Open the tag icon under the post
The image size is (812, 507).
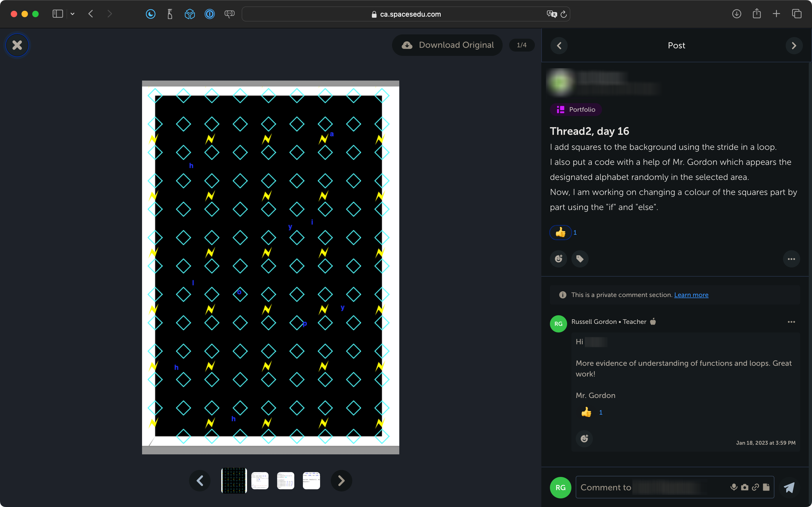click(580, 259)
